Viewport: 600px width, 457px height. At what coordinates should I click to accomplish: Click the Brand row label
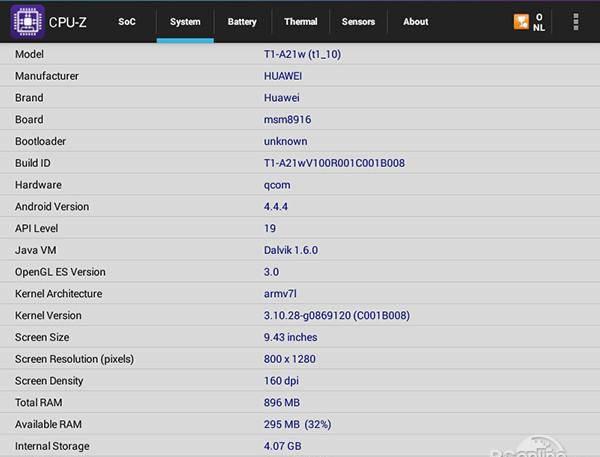coord(29,98)
